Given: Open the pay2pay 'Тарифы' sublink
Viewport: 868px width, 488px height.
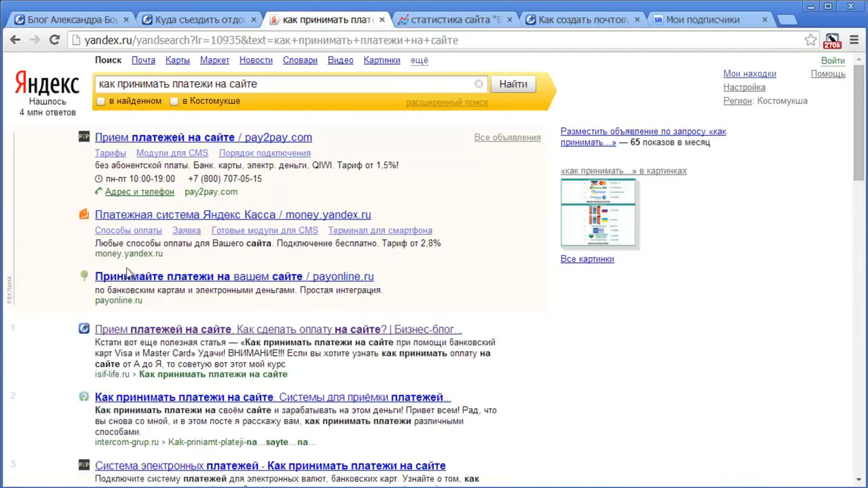Looking at the screenshot, I should click(x=111, y=153).
